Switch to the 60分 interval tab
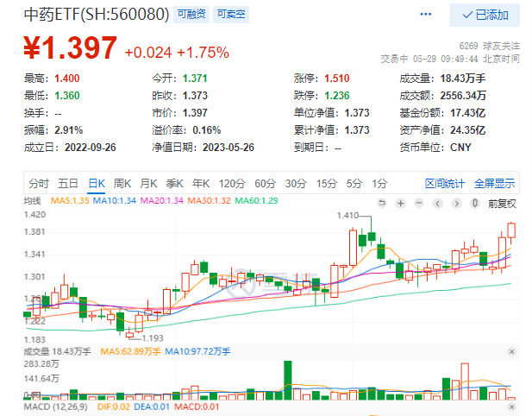 [266, 184]
